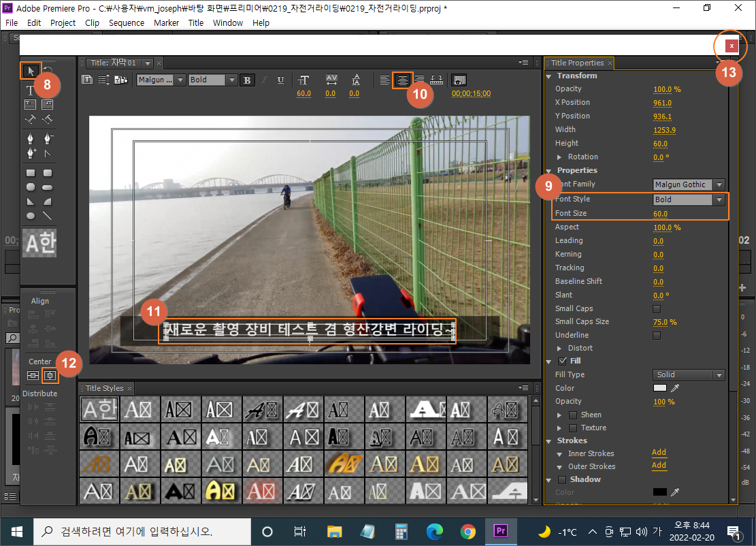Select the Rounded Rectangle pill tool
The height and width of the screenshot is (546, 756).
47,187
